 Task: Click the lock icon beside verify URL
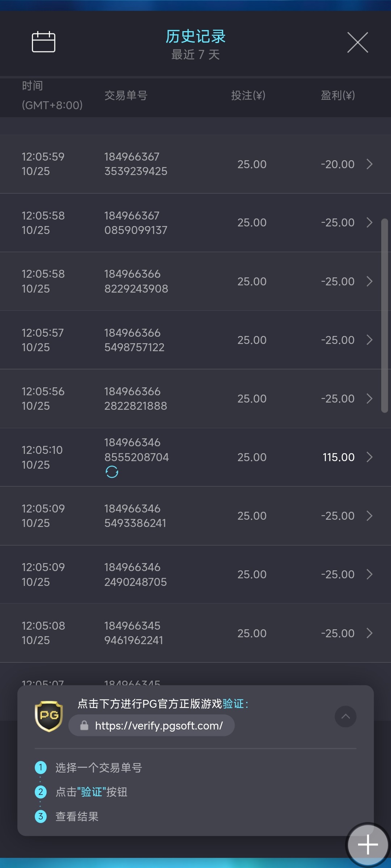point(84,726)
